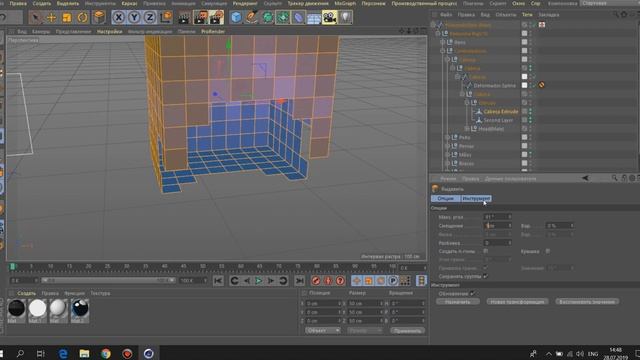Image resolution: width=640 pixels, height=360 pixels.
Task: Select the Live Selection arrow tool
Action: pyautogui.click(x=36, y=18)
